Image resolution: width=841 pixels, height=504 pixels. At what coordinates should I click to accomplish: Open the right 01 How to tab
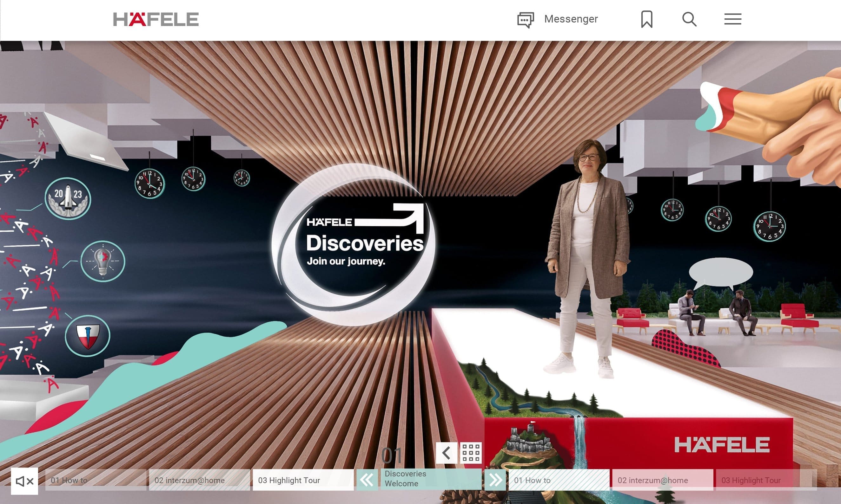pos(559,480)
